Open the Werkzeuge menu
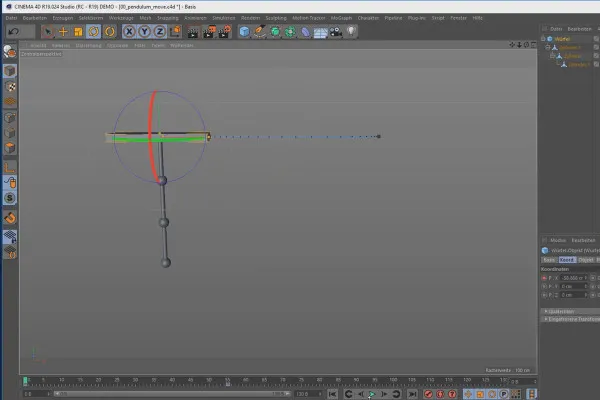 tap(121, 18)
